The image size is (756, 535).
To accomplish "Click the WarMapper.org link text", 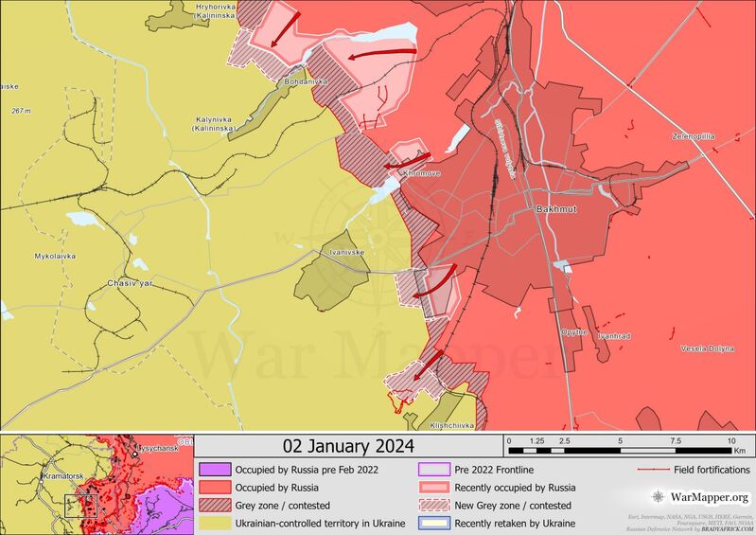I will 710,496.
